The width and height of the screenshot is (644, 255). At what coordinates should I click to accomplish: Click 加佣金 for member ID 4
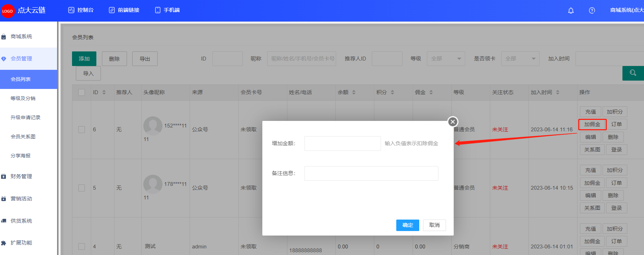pyautogui.click(x=592, y=241)
